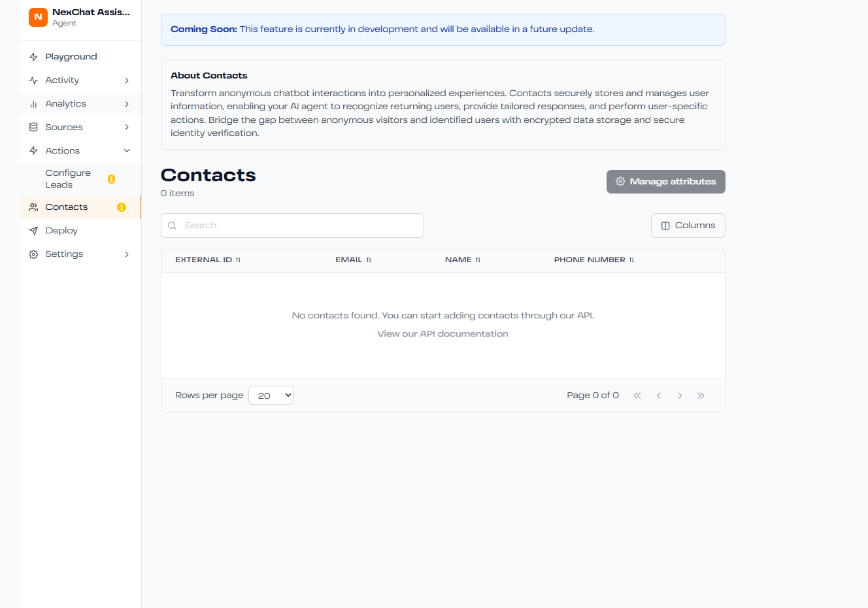Click the contacts Search field
Screen dimensions: 868x608
pyautogui.click(x=292, y=226)
